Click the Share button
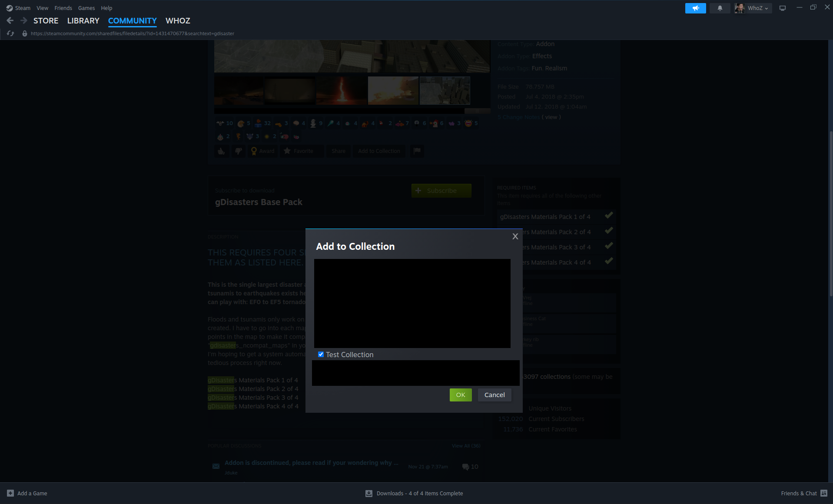Image resolution: width=833 pixels, height=504 pixels. pos(339,151)
